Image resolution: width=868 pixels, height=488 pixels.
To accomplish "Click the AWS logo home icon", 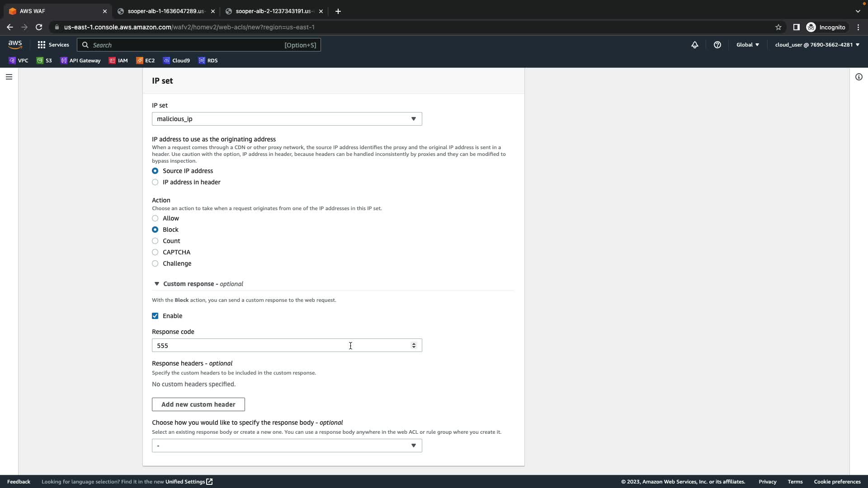I will [x=15, y=45].
